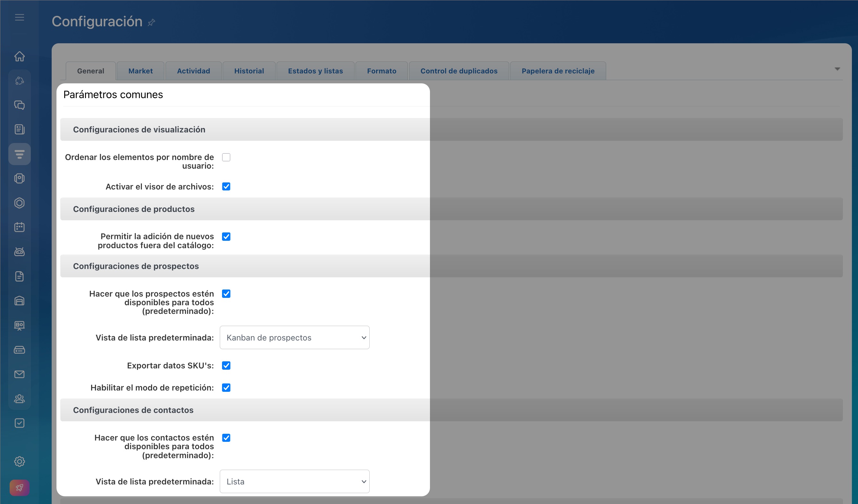Image resolution: width=858 pixels, height=504 pixels.
Task: Open Kanban de prospectos dropdown
Action: pyautogui.click(x=295, y=338)
